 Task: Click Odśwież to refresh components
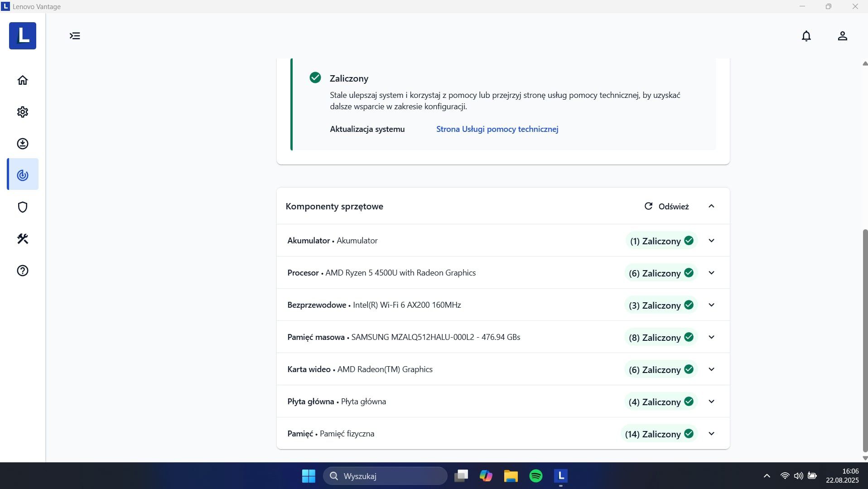click(x=666, y=206)
